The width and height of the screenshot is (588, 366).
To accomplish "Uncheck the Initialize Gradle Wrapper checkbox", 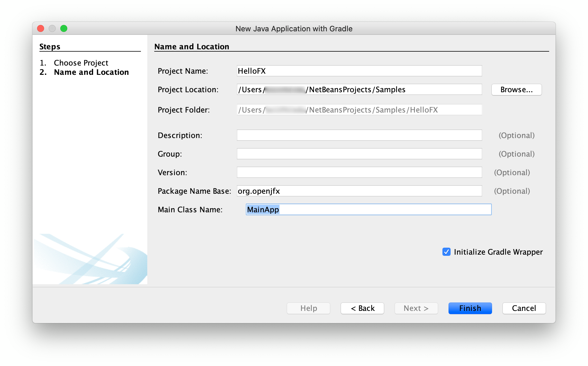I will pos(446,252).
